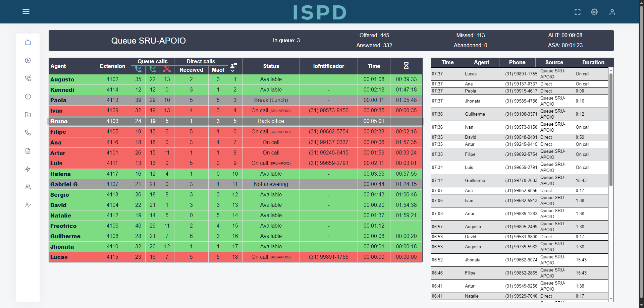Image resolution: width=644 pixels, height=308 pixels.
Task: Click the Missed: 113 statistic
Action: click(471, 35)
